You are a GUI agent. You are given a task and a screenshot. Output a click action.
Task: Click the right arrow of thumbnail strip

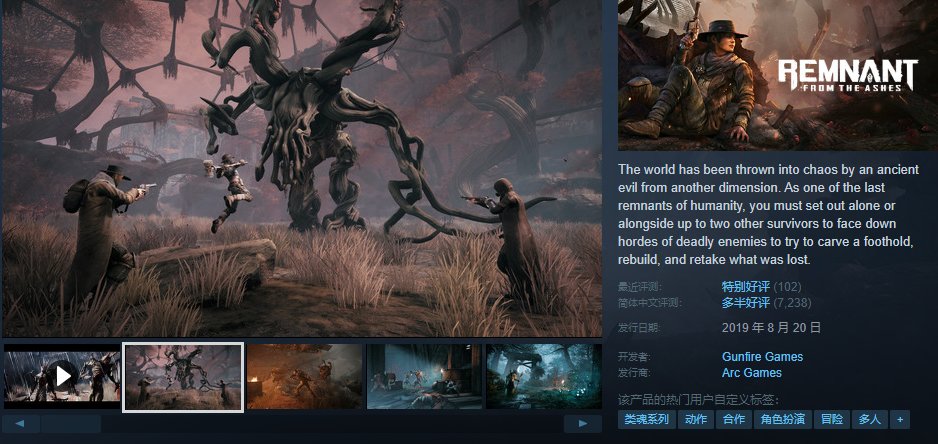click(x=583, y=424)
